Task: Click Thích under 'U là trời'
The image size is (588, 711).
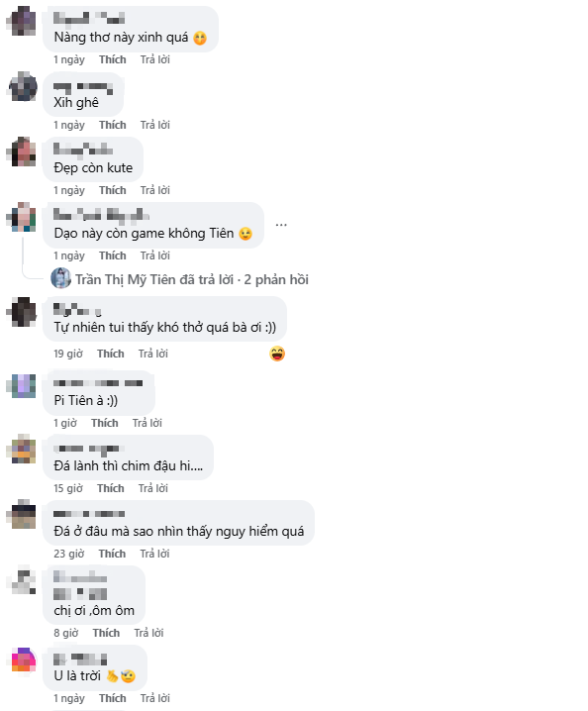Action: 113,698
